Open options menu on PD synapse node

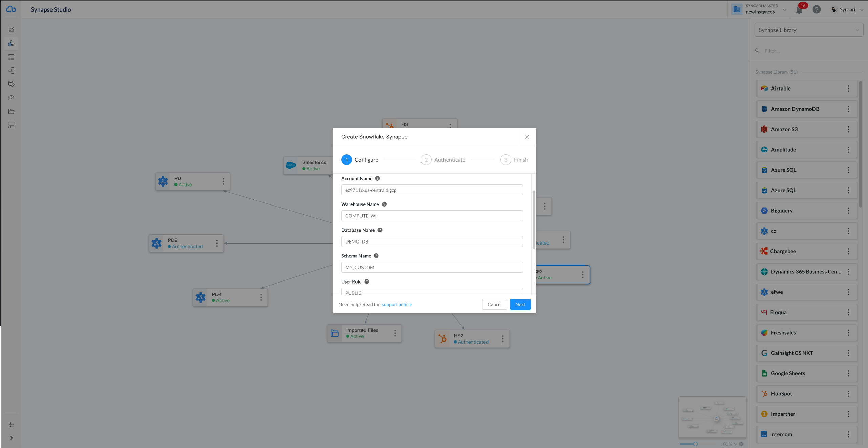coord(223,181)
